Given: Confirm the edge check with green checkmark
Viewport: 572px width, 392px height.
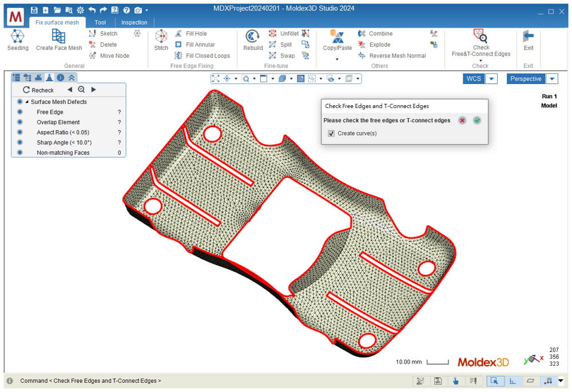Looking at the screenshot, I should coord(477,120).
